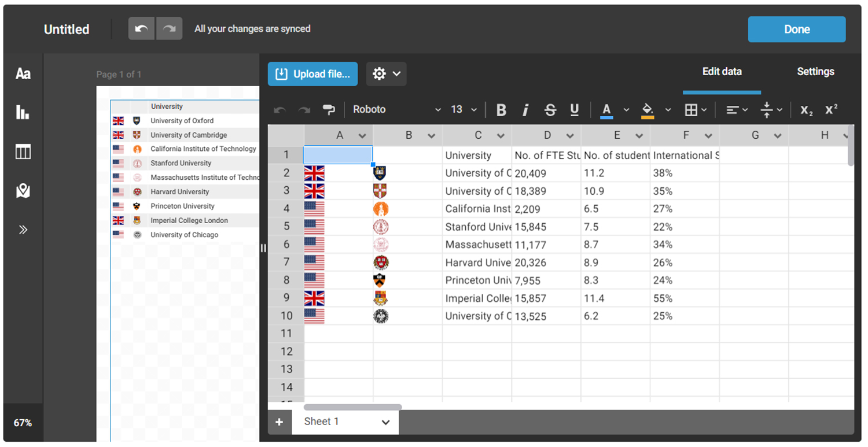The image size is (868, 447).
Task: Open the charts panel in sidebar
Action: 23,112
